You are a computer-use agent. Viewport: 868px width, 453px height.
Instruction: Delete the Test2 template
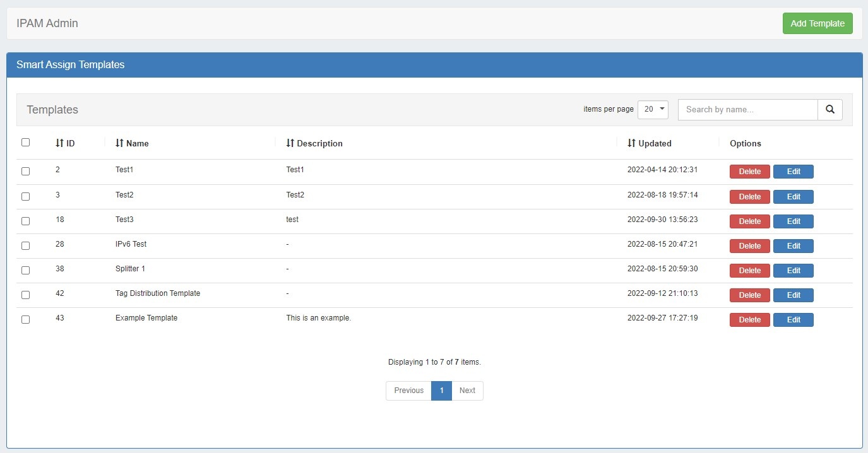(x=749, y=197)
